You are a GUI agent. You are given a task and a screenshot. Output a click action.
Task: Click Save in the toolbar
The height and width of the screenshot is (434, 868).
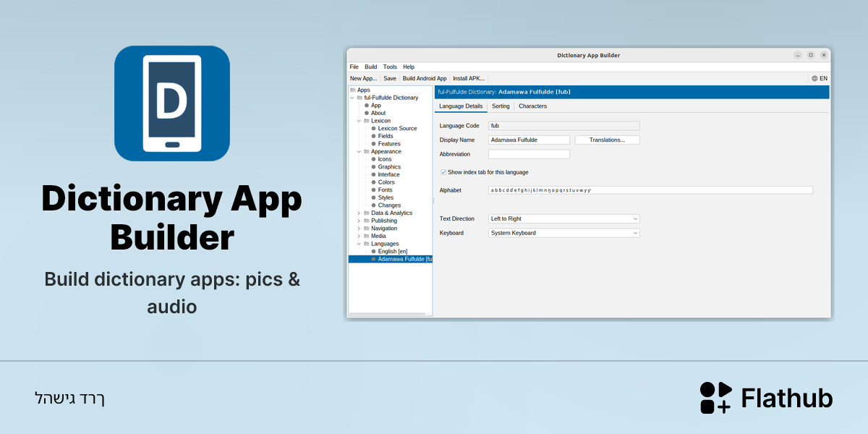click(x=390, y=78)
